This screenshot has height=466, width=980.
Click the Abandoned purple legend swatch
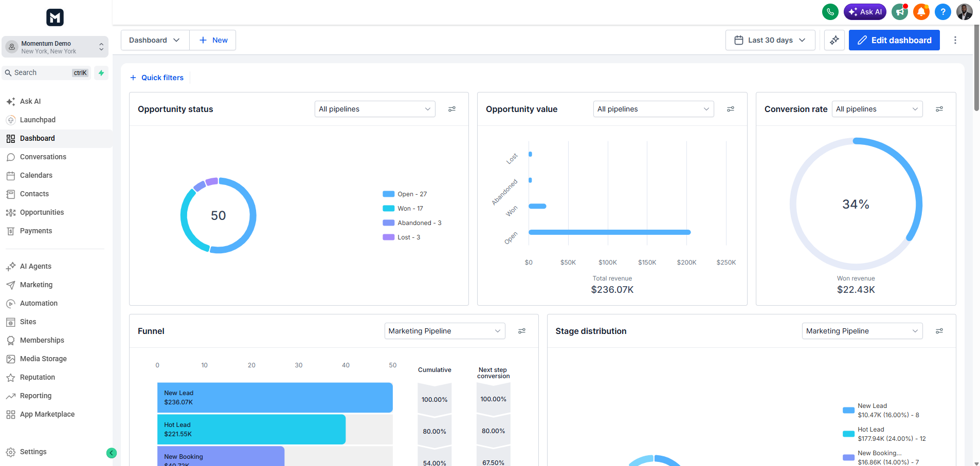pyautogui.click(x=388, y=223)
